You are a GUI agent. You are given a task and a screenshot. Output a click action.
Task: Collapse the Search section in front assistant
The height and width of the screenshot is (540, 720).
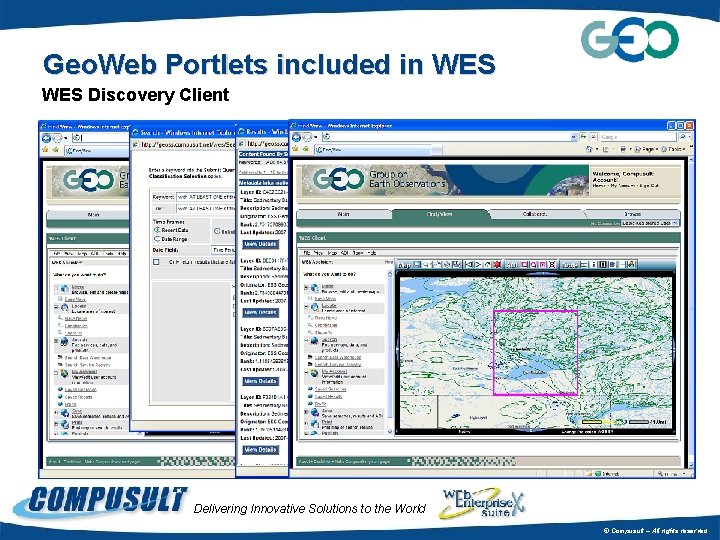click(306, 340)
